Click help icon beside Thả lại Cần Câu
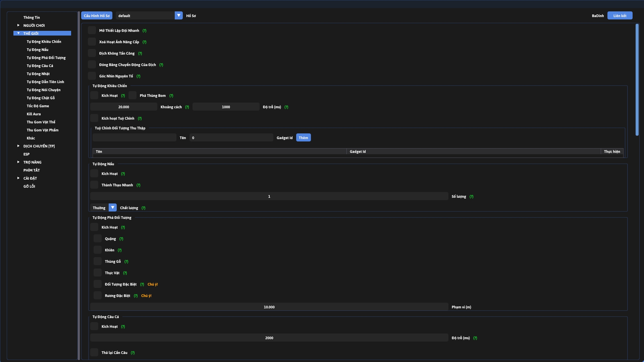This screenshot has width=644, height=362. pos(133,353)
